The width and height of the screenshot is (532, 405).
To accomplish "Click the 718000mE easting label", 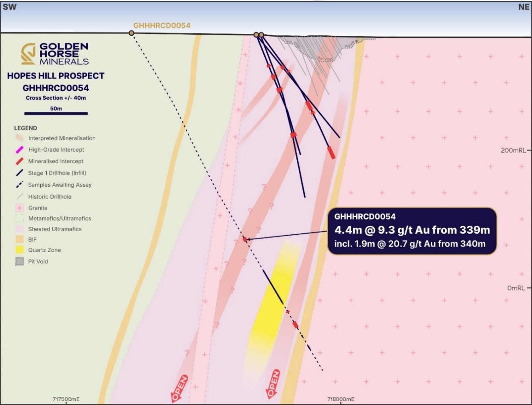I will coord(341,399).
